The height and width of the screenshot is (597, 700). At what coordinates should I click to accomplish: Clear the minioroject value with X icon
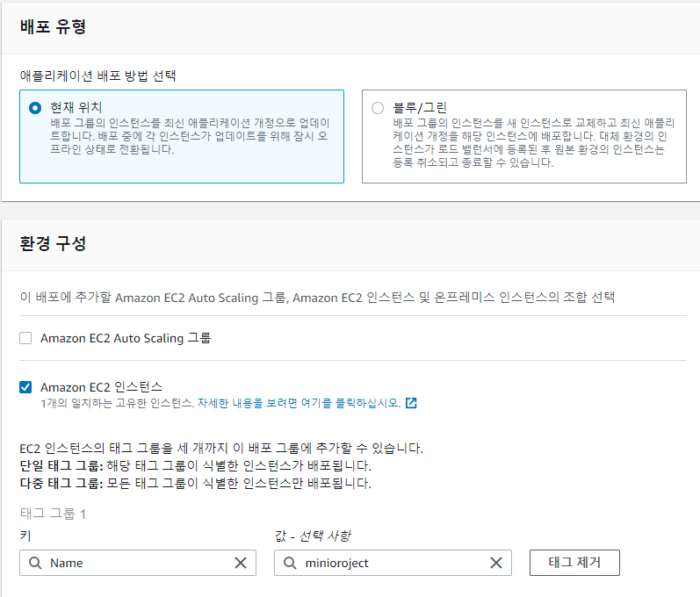click(496, 563)
